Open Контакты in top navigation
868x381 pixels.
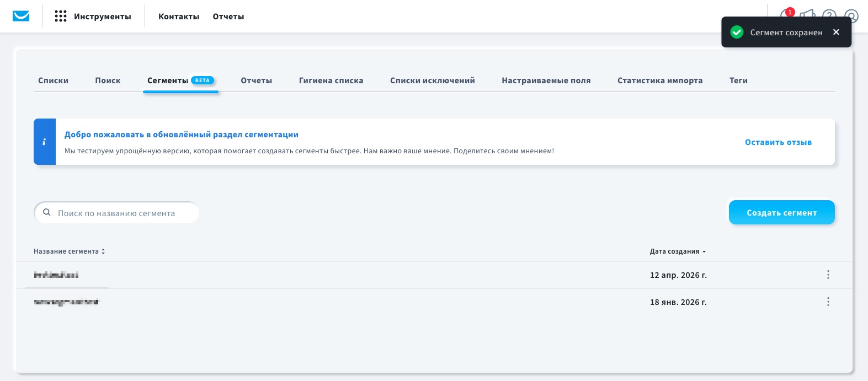click(x=179, y=17)
